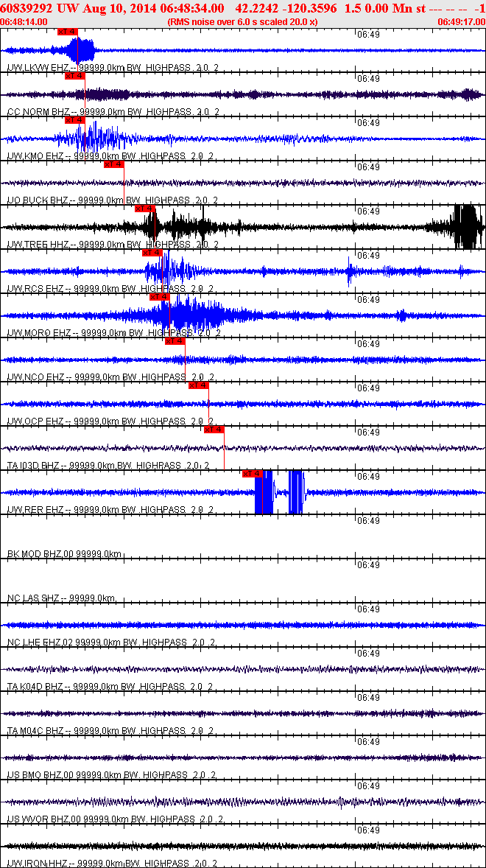Select the xT 4 pick flag on TA.I03D trace

point(214,430)
